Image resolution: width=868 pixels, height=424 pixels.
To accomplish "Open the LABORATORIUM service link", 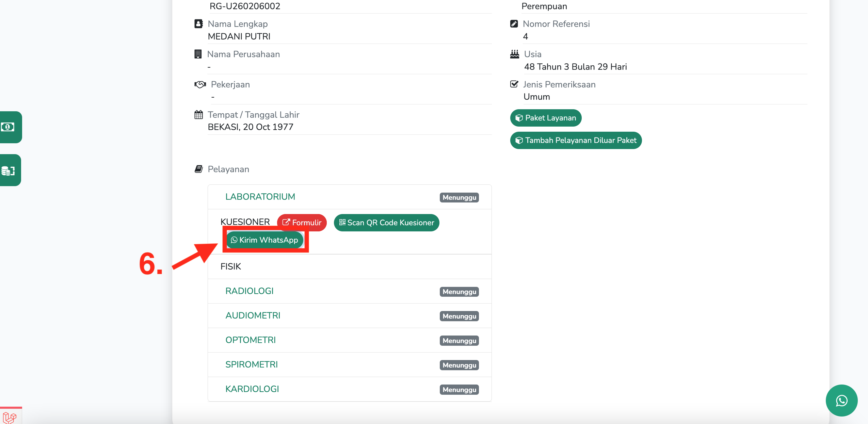I will 260,197.
